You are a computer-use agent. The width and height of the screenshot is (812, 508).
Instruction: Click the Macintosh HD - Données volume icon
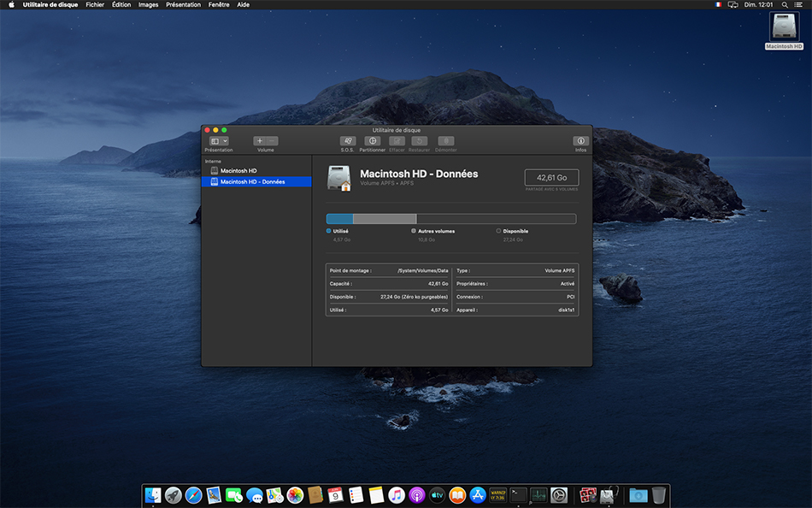pyautogui.click(x=339, y=178)
